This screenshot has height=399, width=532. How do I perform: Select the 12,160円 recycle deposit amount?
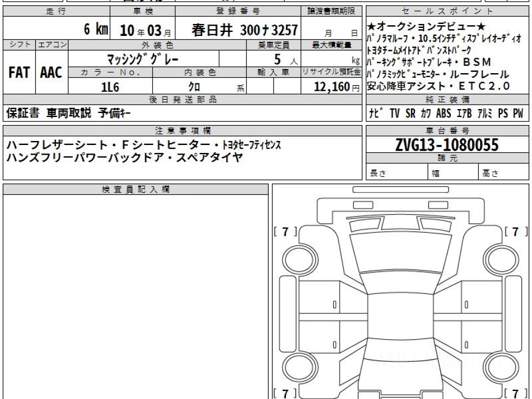337,86
